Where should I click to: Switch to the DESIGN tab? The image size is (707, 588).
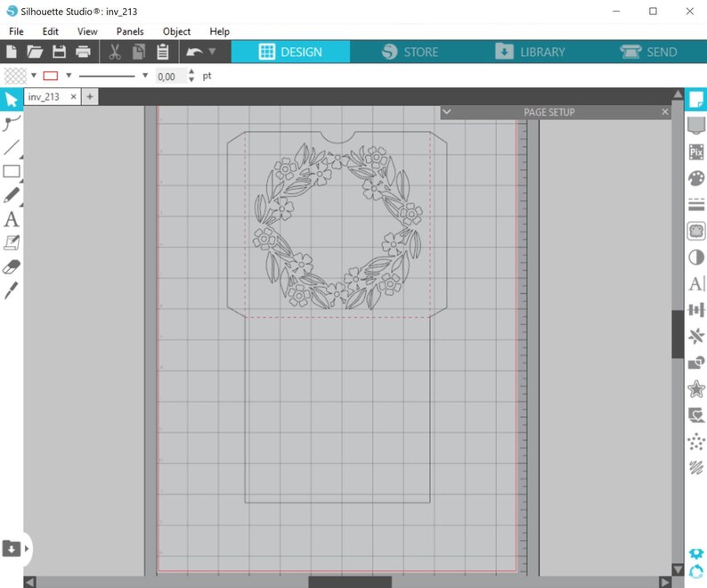(x=290, y=52)
